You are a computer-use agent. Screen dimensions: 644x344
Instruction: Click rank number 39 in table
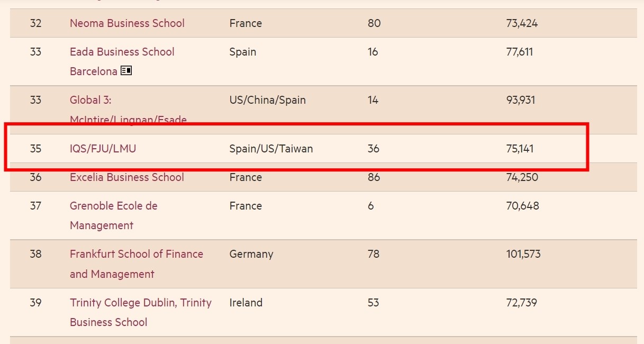pyautogui.click(x=35, y=303)
